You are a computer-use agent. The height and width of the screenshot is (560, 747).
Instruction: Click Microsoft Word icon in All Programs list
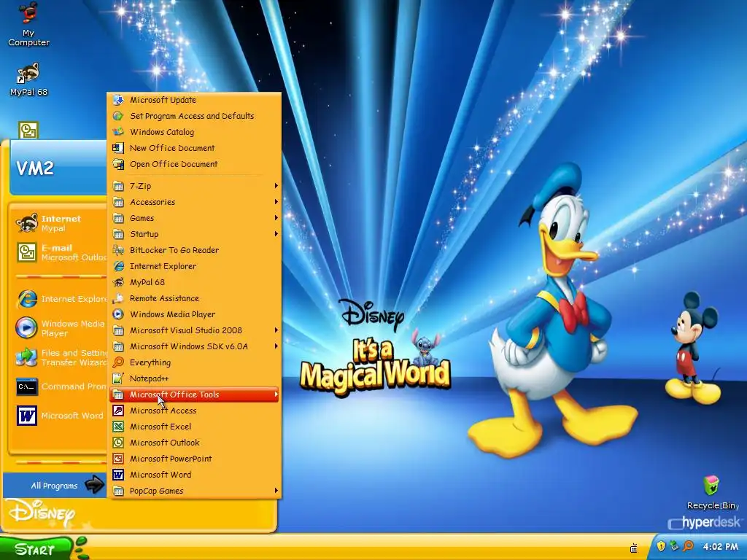[118, 475]
